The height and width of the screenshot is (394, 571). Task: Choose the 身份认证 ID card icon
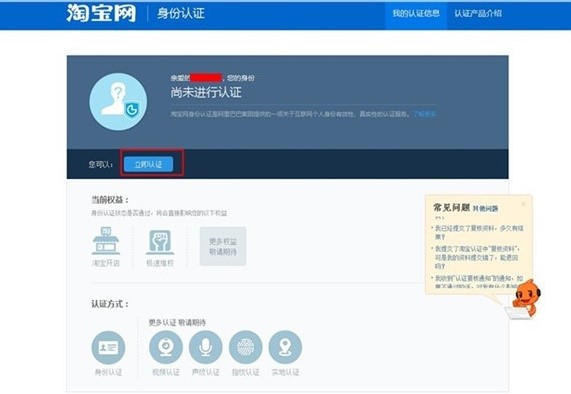[x=108, y=347]
